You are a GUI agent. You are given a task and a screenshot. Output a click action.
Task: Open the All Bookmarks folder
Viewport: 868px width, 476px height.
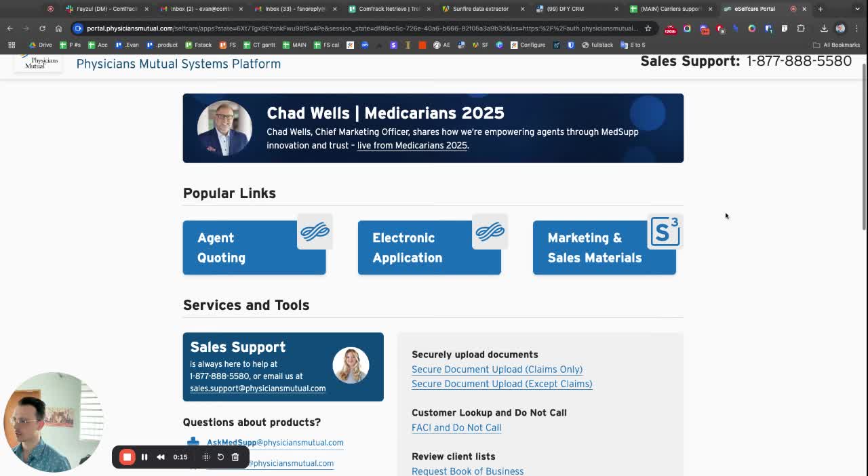836,45
